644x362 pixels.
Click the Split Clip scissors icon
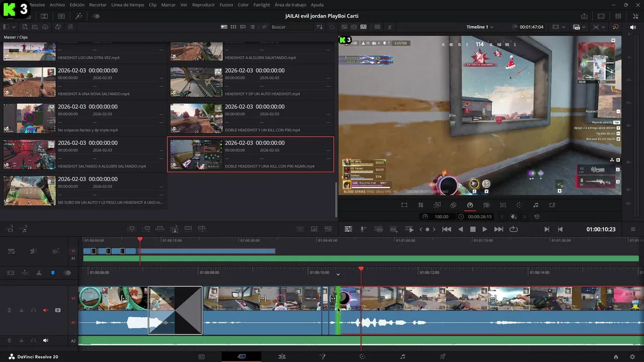pos(39,273)
